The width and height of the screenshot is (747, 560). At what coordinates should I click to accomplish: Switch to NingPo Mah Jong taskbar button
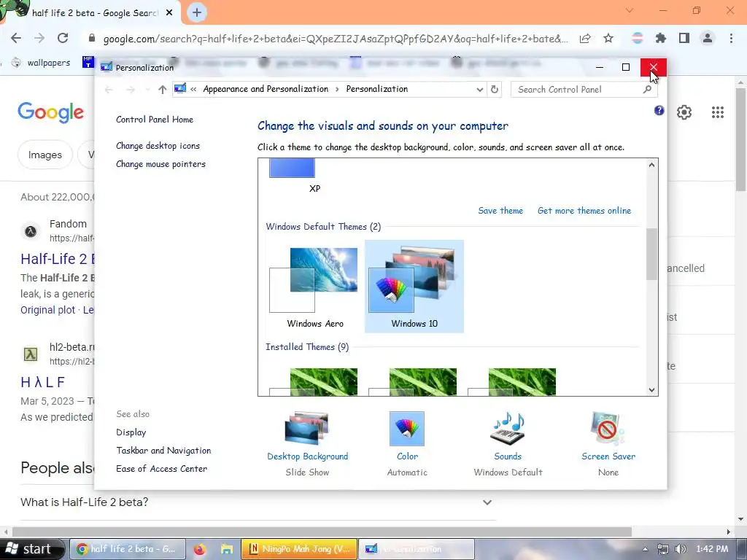(298, 549)
